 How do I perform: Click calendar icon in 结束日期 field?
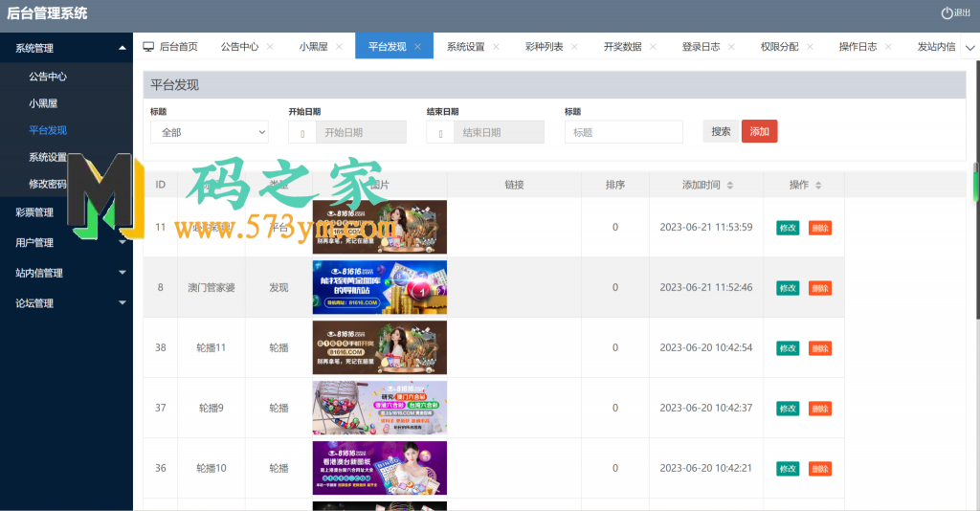coord(440,133)
